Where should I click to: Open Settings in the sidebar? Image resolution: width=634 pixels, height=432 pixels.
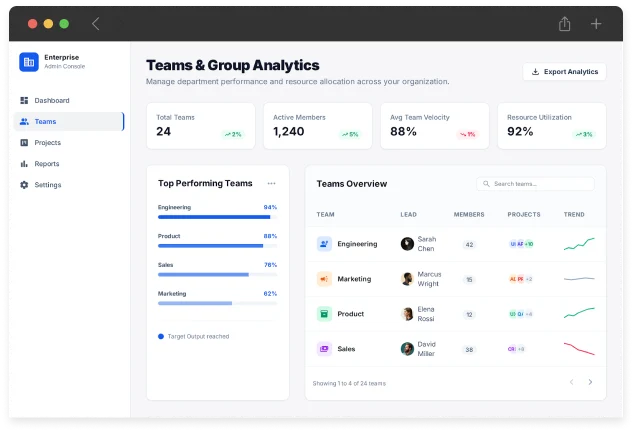pos(47,185)
